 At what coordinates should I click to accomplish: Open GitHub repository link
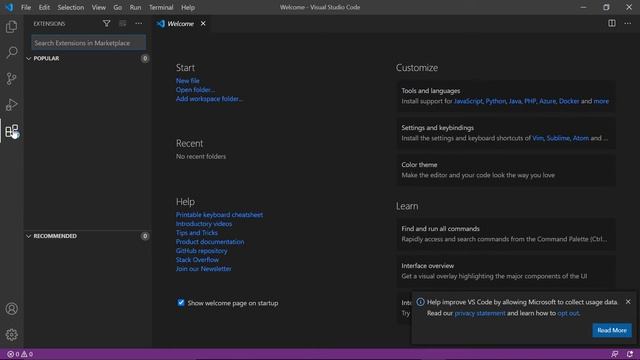point(202,251)
